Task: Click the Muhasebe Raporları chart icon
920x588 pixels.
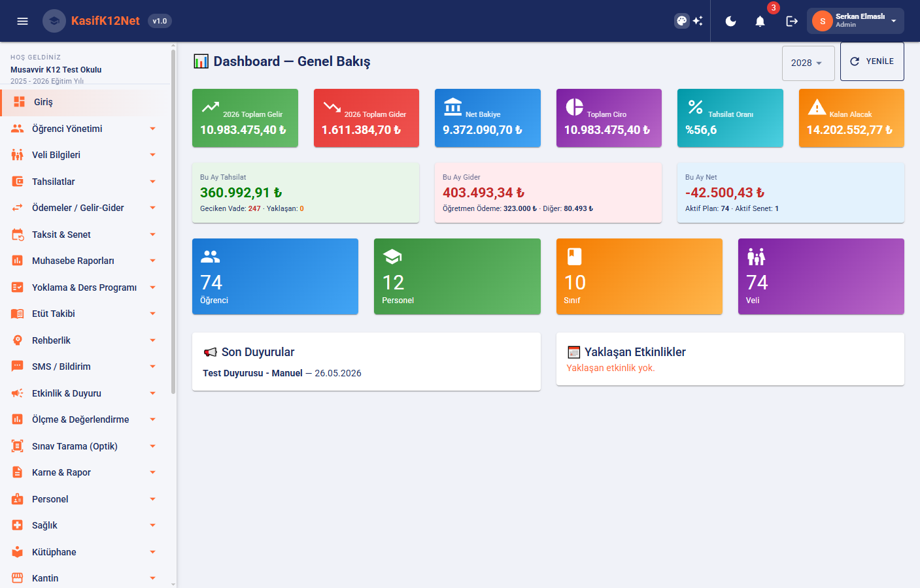Action: coord(18,261)
